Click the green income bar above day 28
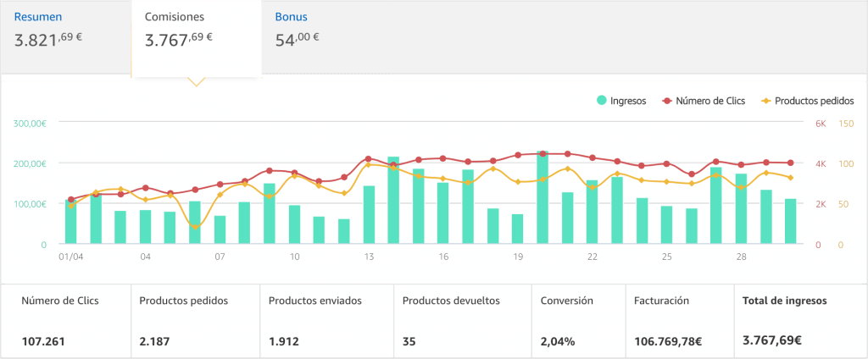 [x=741, y=208]
